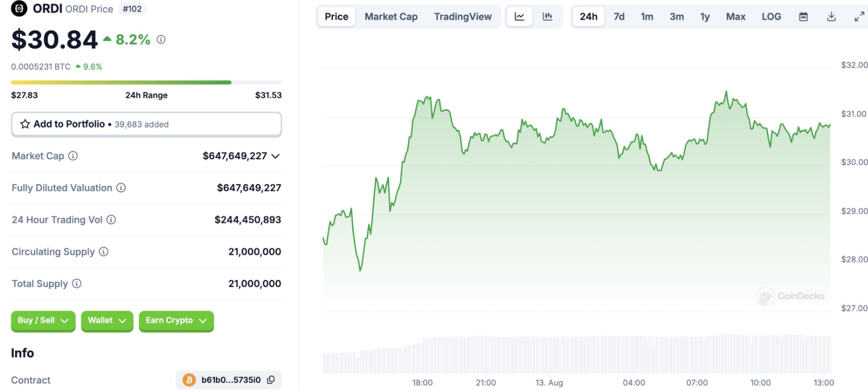The image size is (868, 390).
Task: Show Fully Diluted Valuation info icon
Action: coord(121,188)
